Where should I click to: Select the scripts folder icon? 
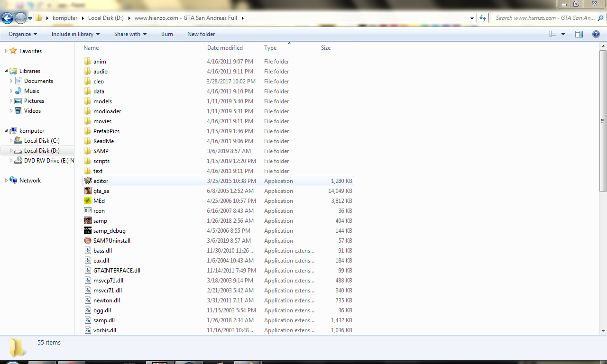tap(87, 161)
